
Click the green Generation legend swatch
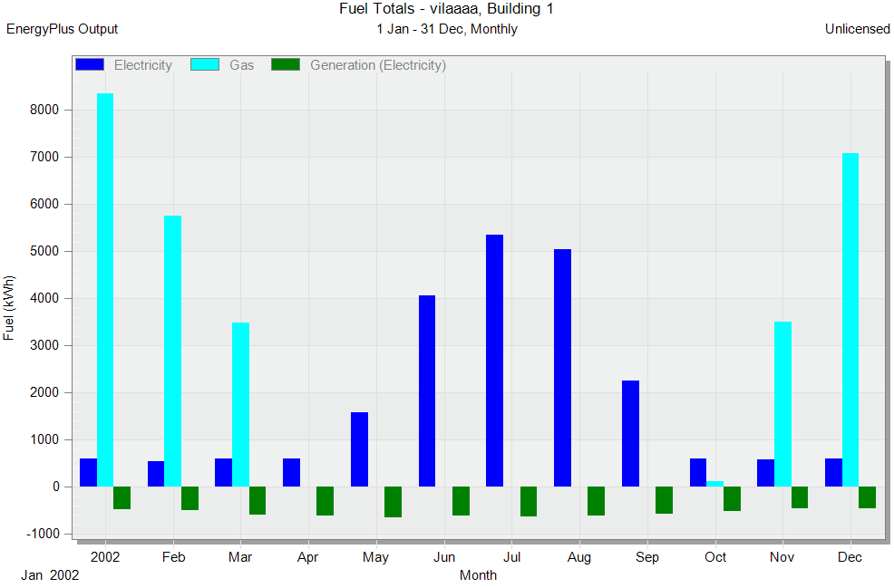pyautogui.click(x=286, y=64)
